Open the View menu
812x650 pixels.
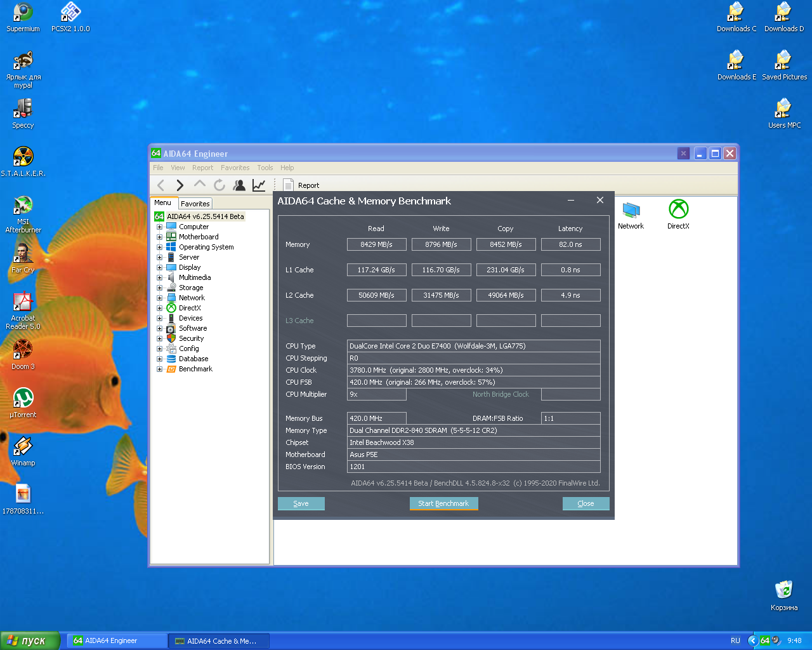pos(178,168)
